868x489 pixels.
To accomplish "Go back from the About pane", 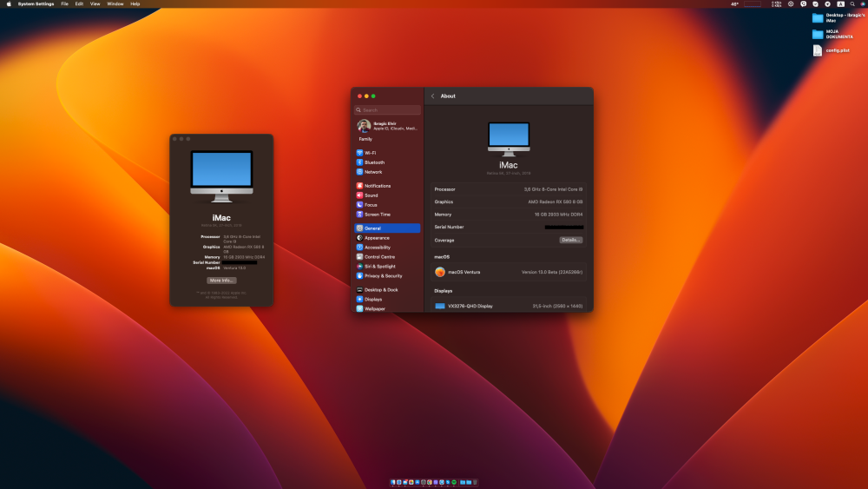I will click(x=433, y=96).
